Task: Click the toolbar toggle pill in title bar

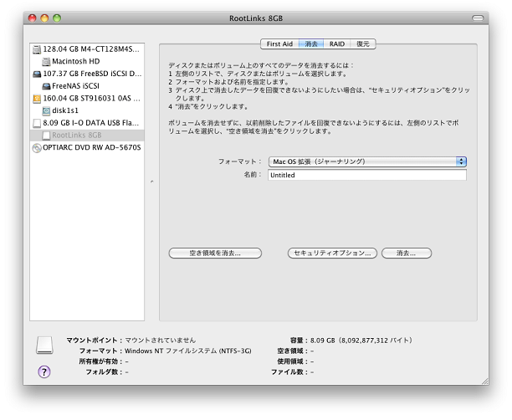Action: tap(478, 18)
